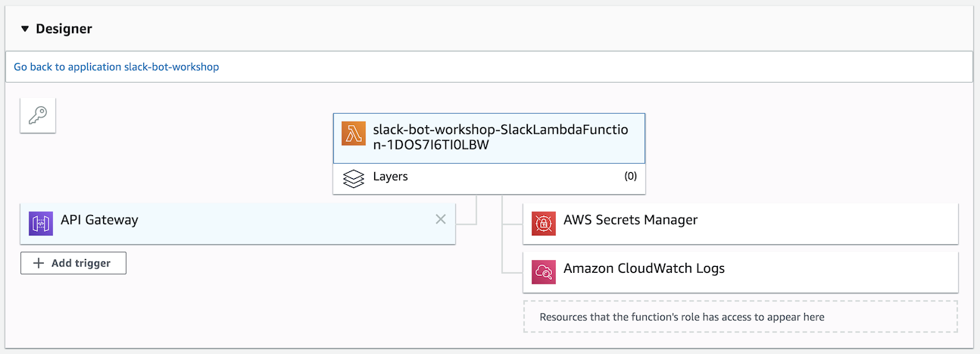Click the Add trigger button
The width and height of the screenshot is (980, 354).
(73, 263)
